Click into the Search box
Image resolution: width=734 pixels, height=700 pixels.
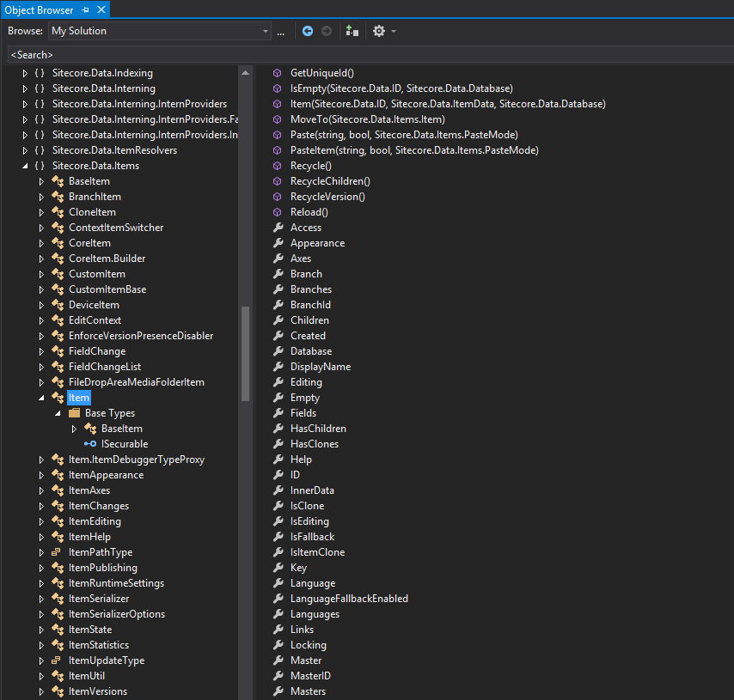pyautogui.click(x=370, y=55)
